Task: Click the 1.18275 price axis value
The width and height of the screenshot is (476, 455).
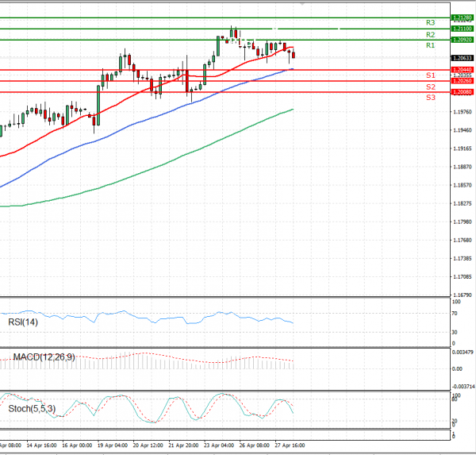Action: click(x=463, y=203)
